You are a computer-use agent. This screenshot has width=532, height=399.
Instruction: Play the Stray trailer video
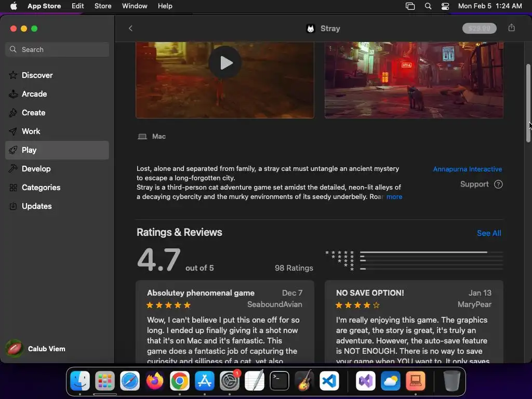coord(225,63)
